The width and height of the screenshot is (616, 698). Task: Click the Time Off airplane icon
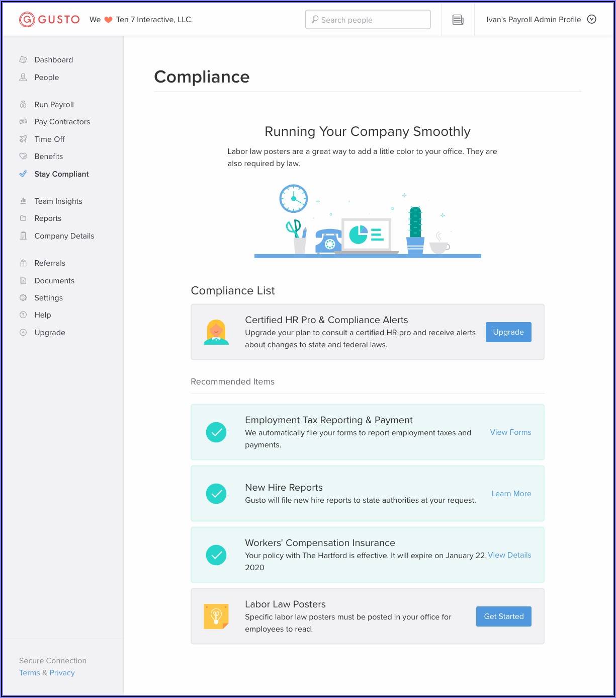pos(23,139)
